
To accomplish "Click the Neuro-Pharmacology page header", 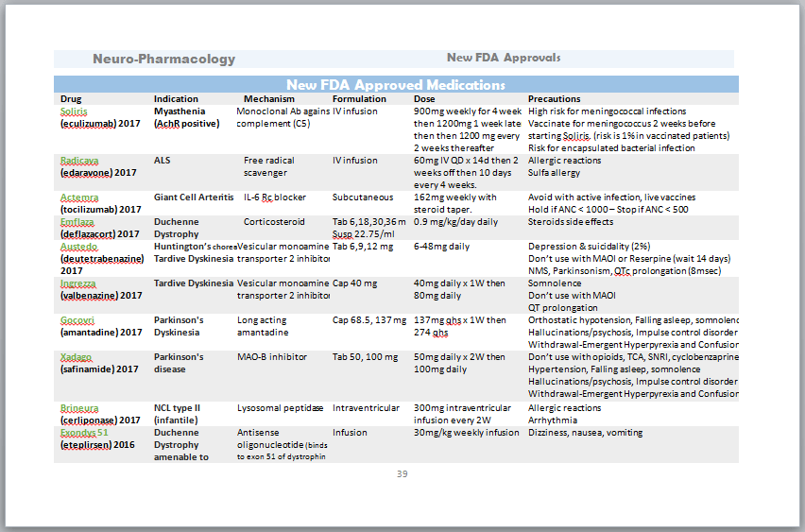I will tap(163, 59).
